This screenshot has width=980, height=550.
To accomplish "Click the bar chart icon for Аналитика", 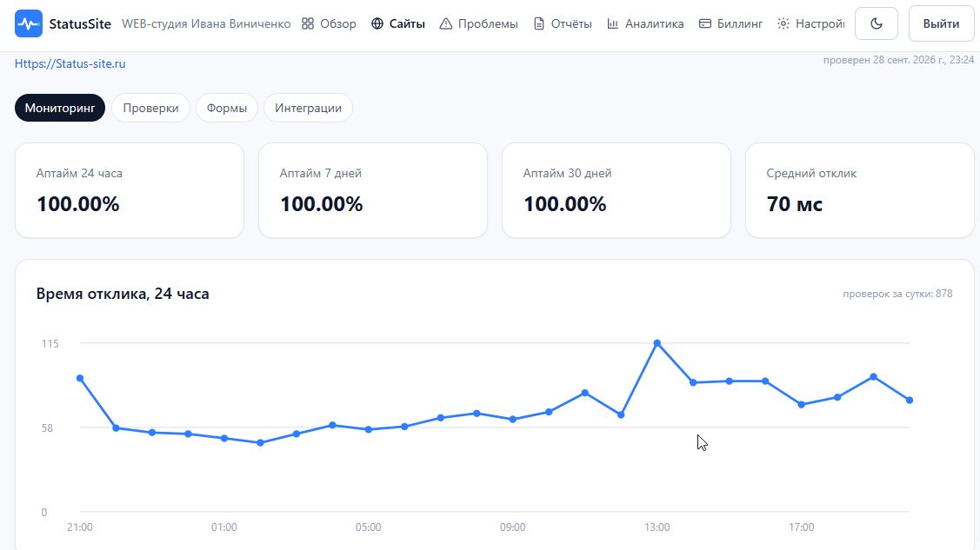I will point(612,23).
